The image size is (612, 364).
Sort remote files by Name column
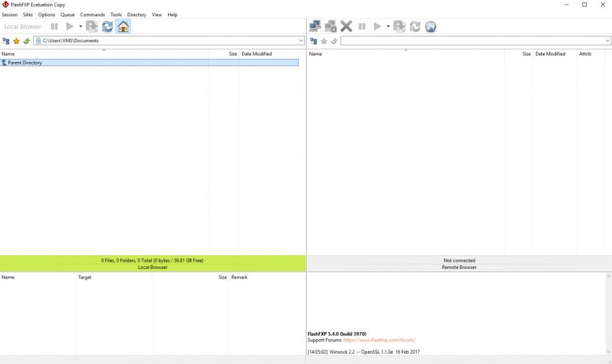[406, 54]
